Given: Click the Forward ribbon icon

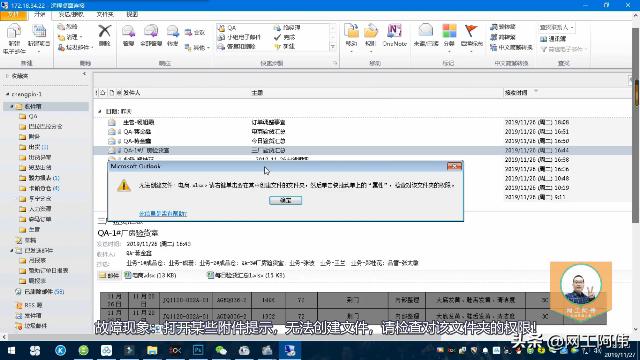Looking at the screenshot, I should point(173,32).
